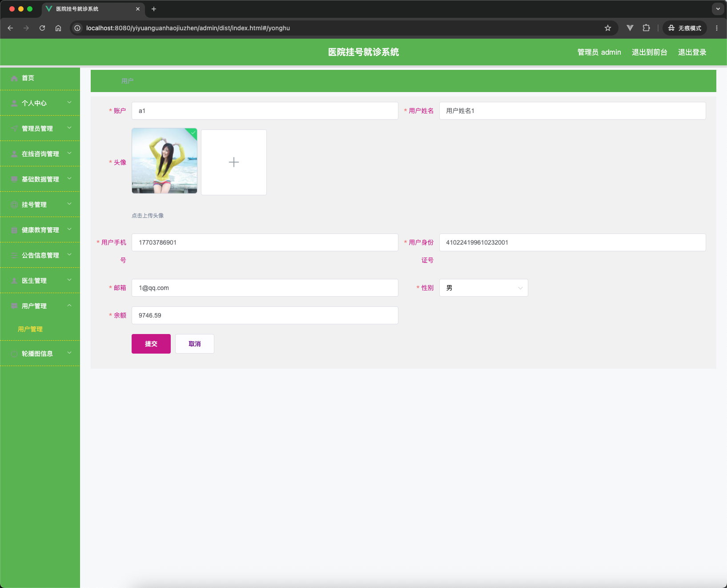Click the browser home icon
The width and height of the screenshot is (727, 588).
(x=58, y=28)
